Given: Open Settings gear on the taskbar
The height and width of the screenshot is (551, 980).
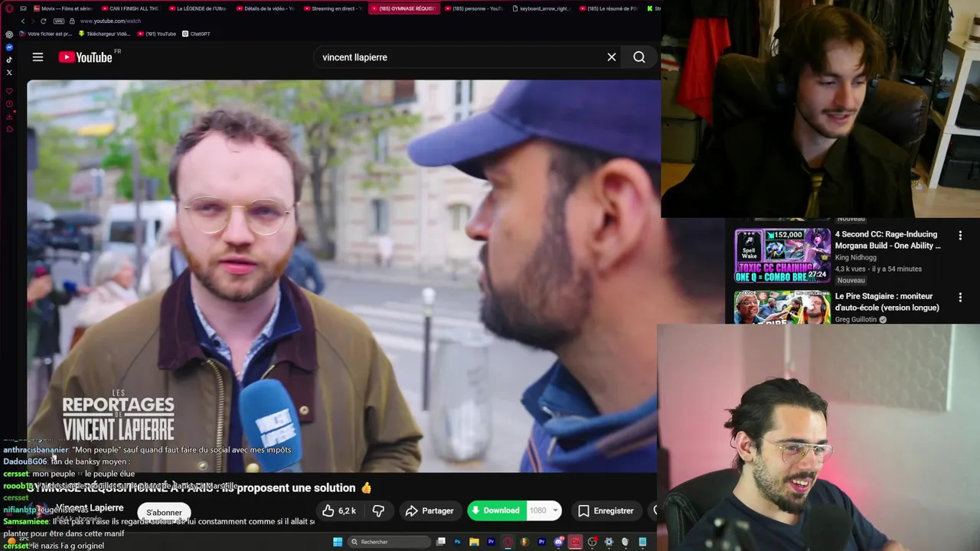Looking at the screenshot, I should (609, 542).
